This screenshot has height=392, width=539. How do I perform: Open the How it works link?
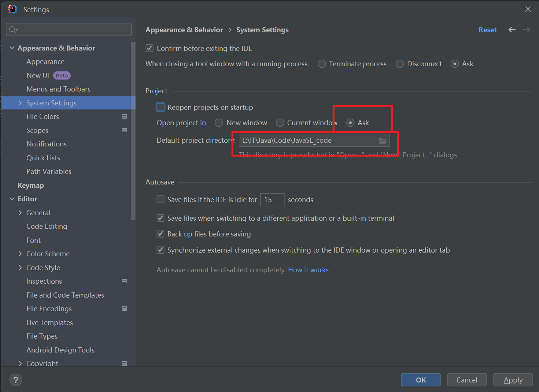(x=308, y=270)
